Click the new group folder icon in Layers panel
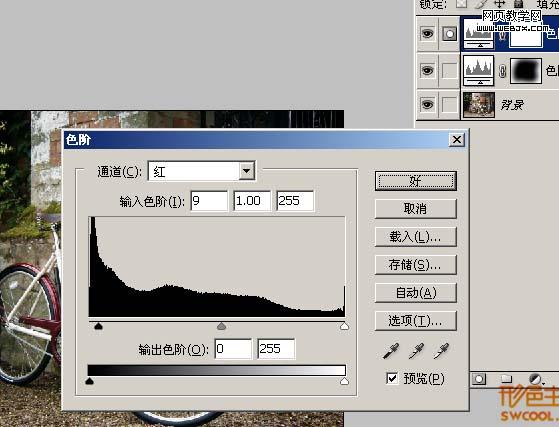The height and width of the screenshot is (427, 559). point(506,379)
